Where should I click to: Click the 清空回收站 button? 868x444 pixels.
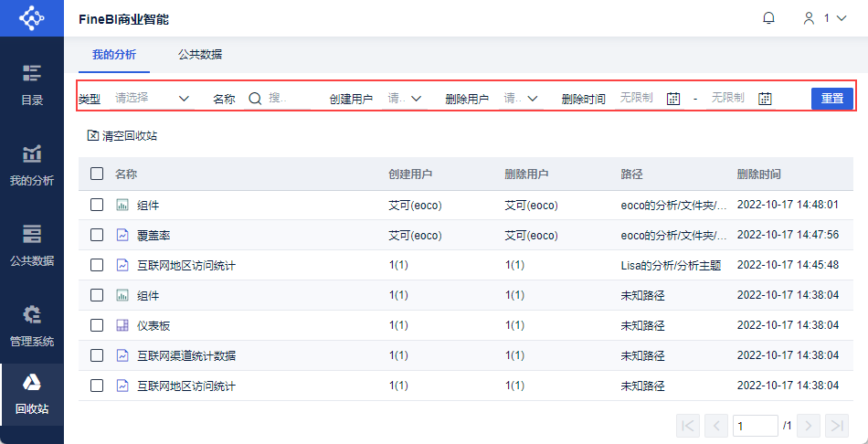pos(122,135)
